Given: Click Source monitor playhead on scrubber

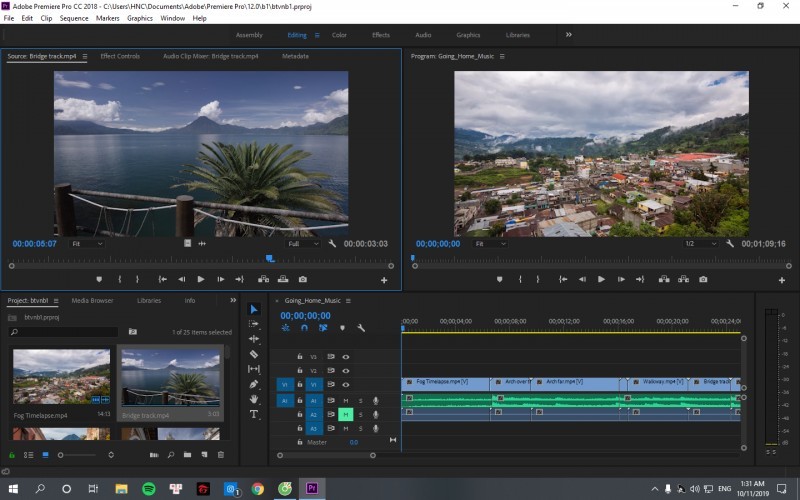Looking at the screenshot, I should pos(270,259).
